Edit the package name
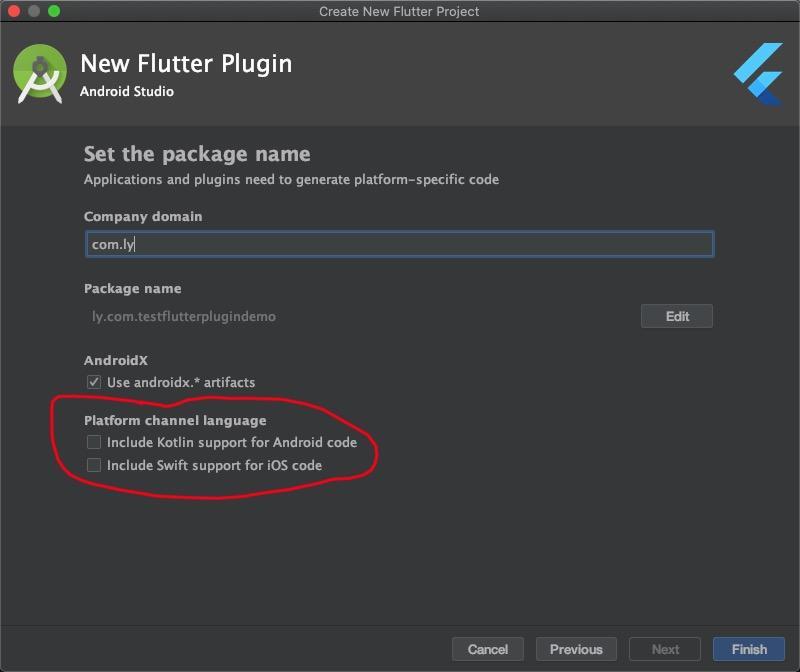The width and height of the screenshot is (800, 672). 677,316
